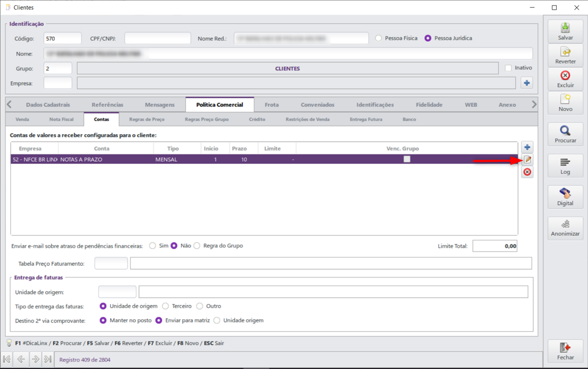Select the NOTAS A PRAZO table row
588x369 pixels.
[x=264, y=160]
